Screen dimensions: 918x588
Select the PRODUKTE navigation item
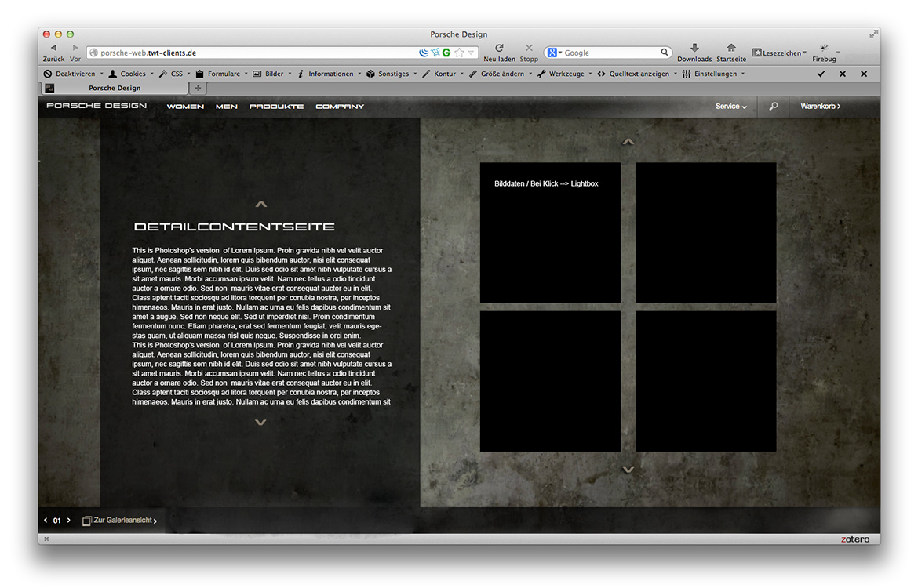(x=276, y=107)
